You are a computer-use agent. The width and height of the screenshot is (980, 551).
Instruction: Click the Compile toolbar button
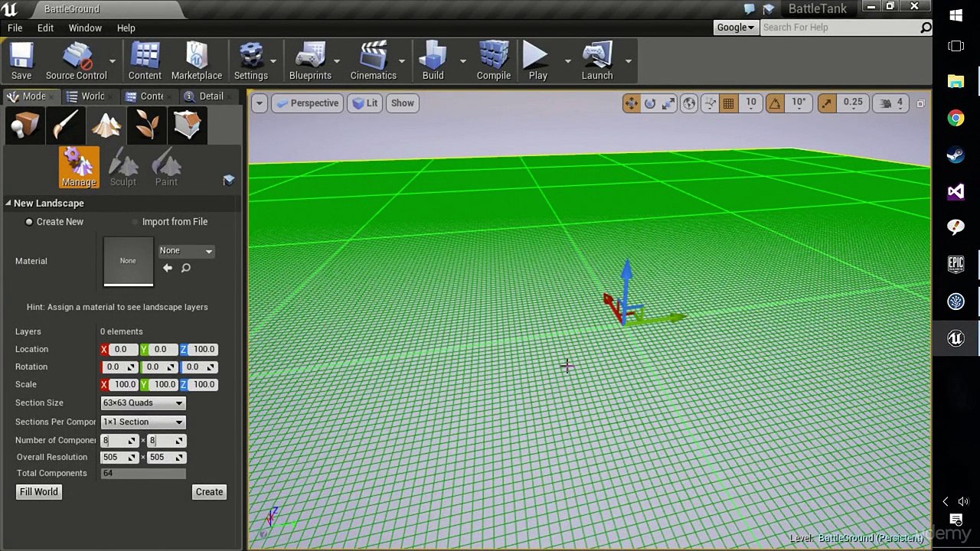[494, 61]
